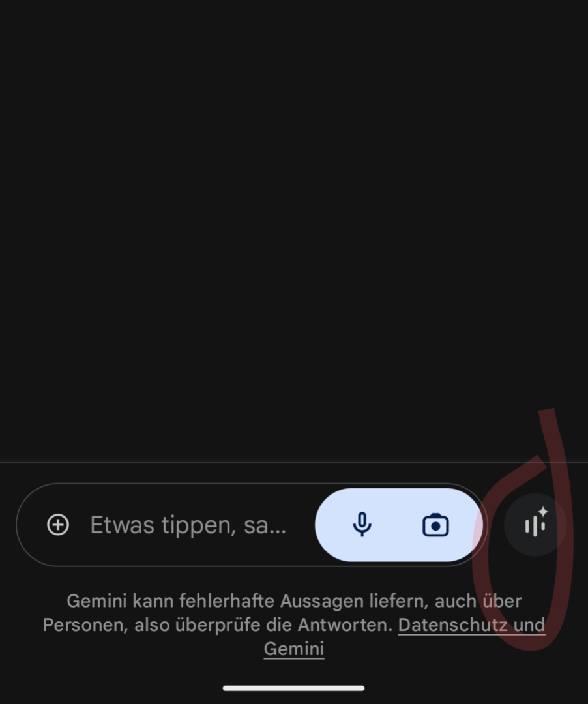The image size is (588, 704).
Task: Start voice input with the microphone icon
Action: click(x=362, y=524)
